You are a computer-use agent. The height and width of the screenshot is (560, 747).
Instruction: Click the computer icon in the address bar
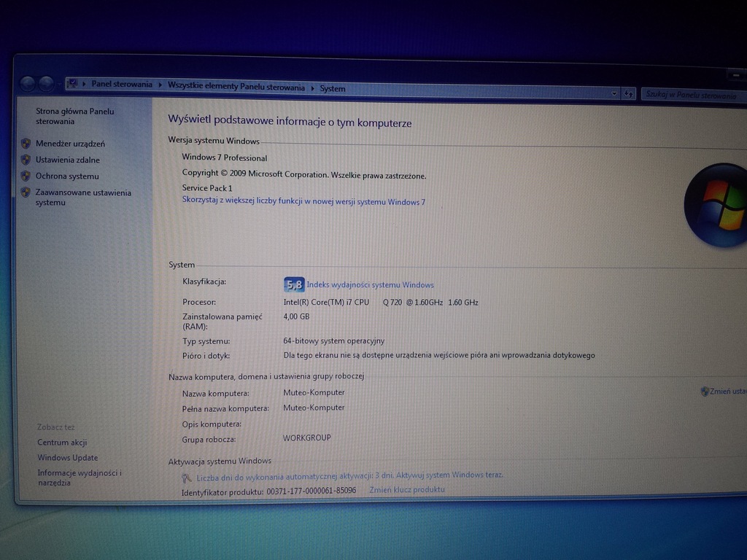point(72,83)
